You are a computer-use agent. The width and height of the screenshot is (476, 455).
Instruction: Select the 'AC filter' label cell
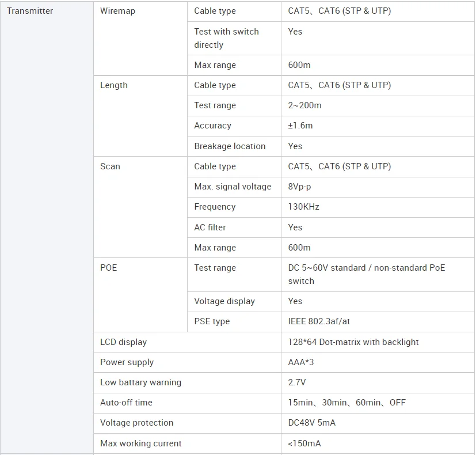tap(210, 227)
